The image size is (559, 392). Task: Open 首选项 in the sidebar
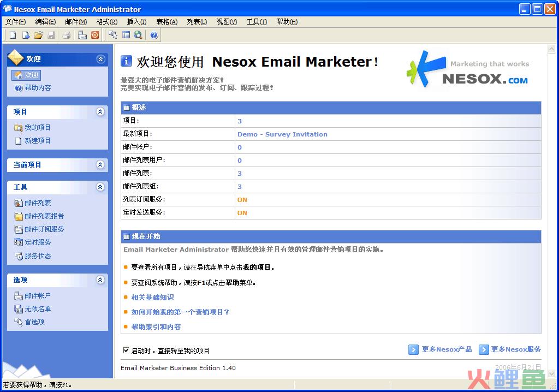tap(29, 322)
